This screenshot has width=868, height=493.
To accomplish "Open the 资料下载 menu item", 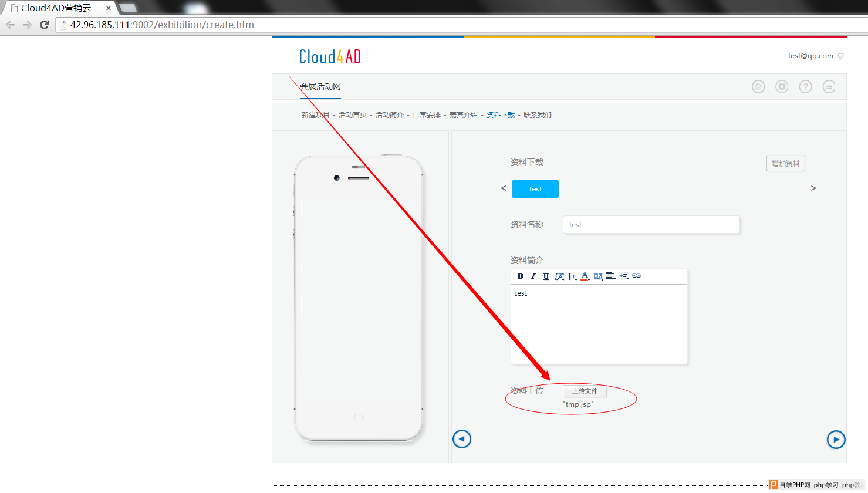I will pyautogui.click(x=501, y=115).
